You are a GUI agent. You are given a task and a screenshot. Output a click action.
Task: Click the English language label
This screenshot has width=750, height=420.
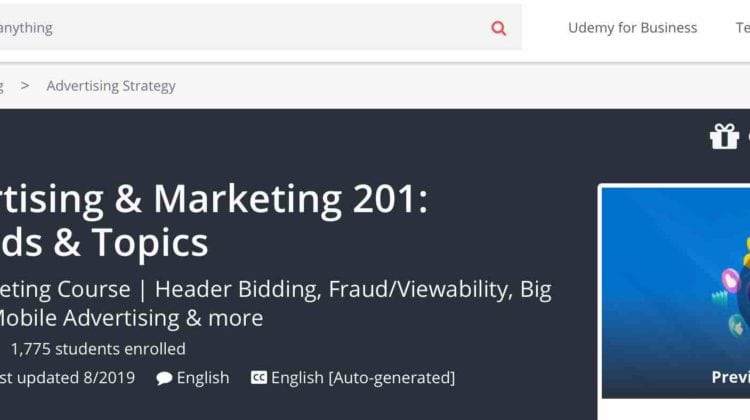pos(203,378)
